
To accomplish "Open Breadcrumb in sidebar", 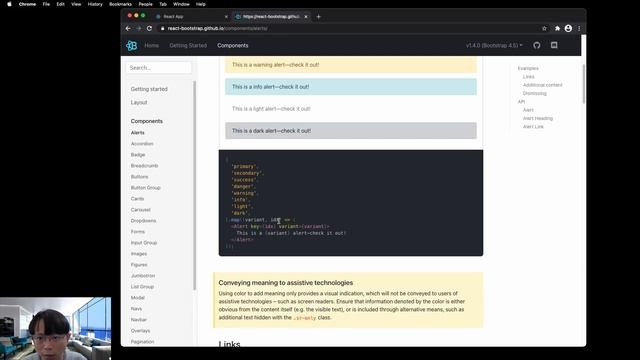I will click(144, 166).
